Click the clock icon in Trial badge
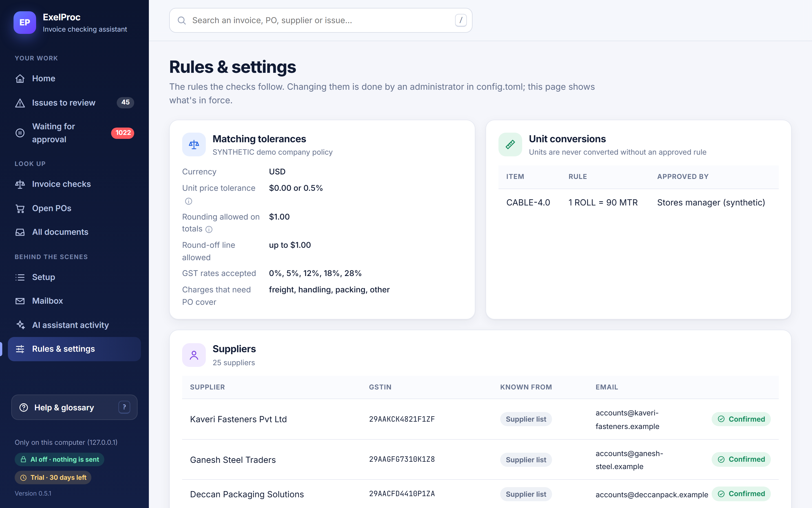 [23, 478]
